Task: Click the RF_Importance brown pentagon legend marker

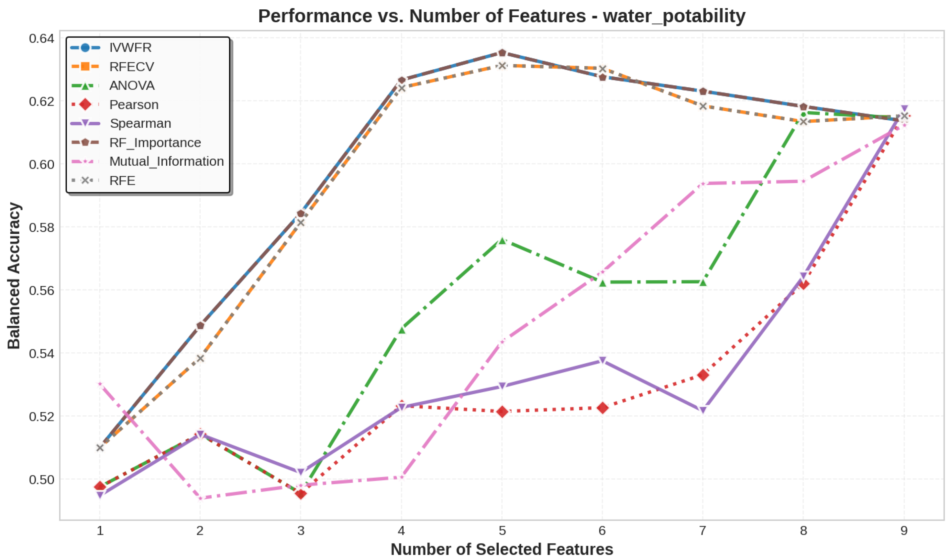Action: [85, 143]
